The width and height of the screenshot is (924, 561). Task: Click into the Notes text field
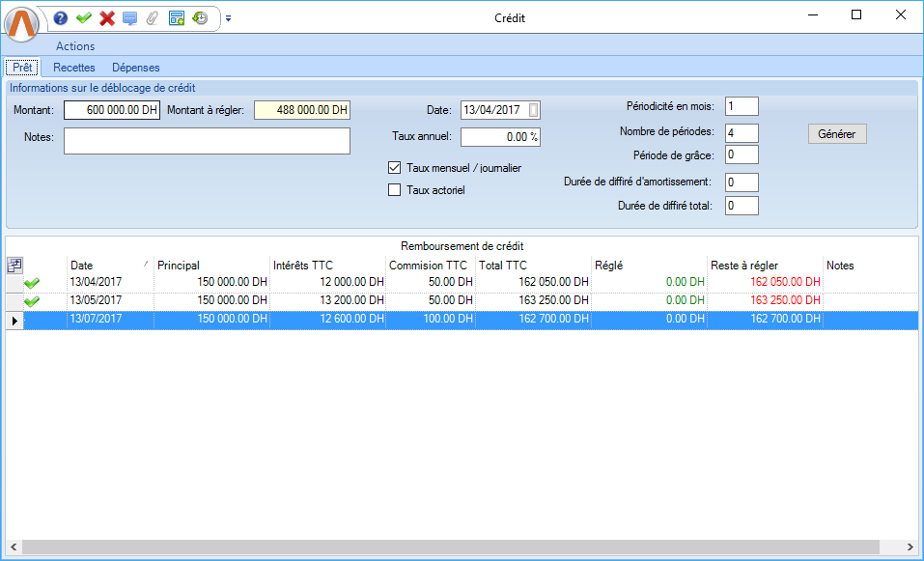pyautogui.click(x=207, y=141)
